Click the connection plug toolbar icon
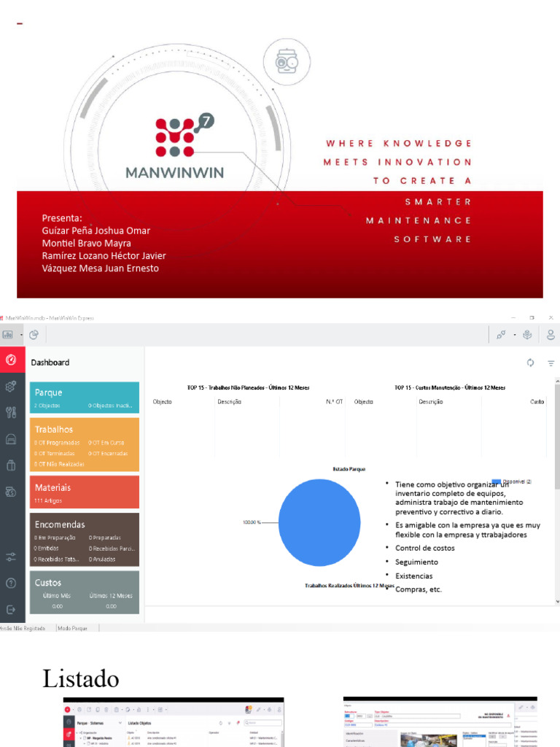 [x=501, y=334]
